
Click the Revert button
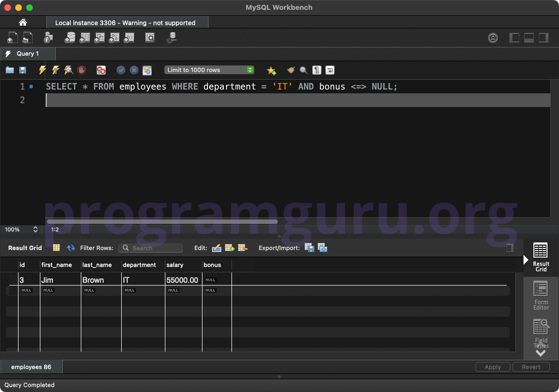pyautogui.click(x=531, y=367)
